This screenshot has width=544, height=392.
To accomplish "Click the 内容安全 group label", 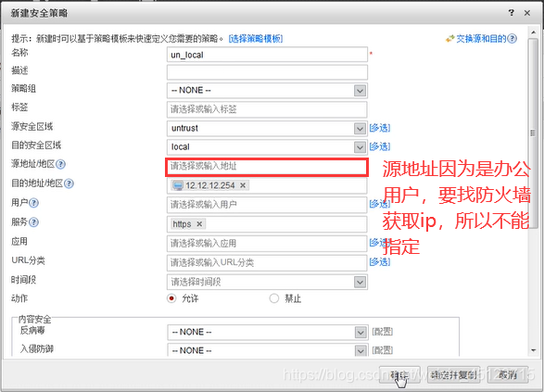I will click(34, 319).
